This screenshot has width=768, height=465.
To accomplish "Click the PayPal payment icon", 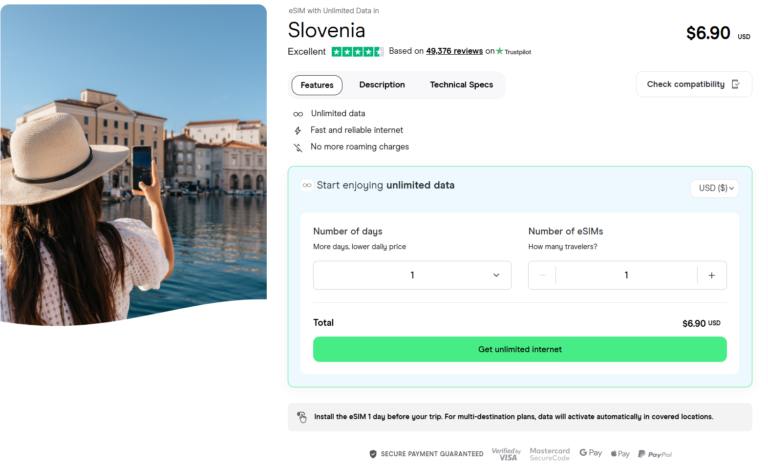I will pos(655,454).
